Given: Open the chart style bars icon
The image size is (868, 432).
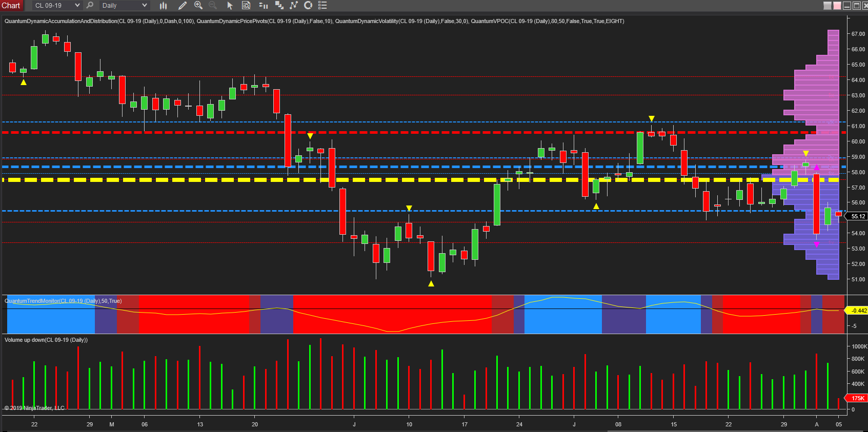Looking at the screenshot, I should [163, 6].
